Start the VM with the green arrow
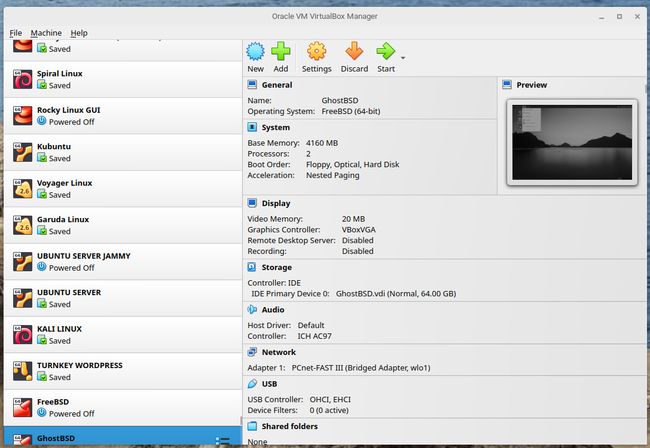This screenshot has height=448, width=650. [386, 51]
